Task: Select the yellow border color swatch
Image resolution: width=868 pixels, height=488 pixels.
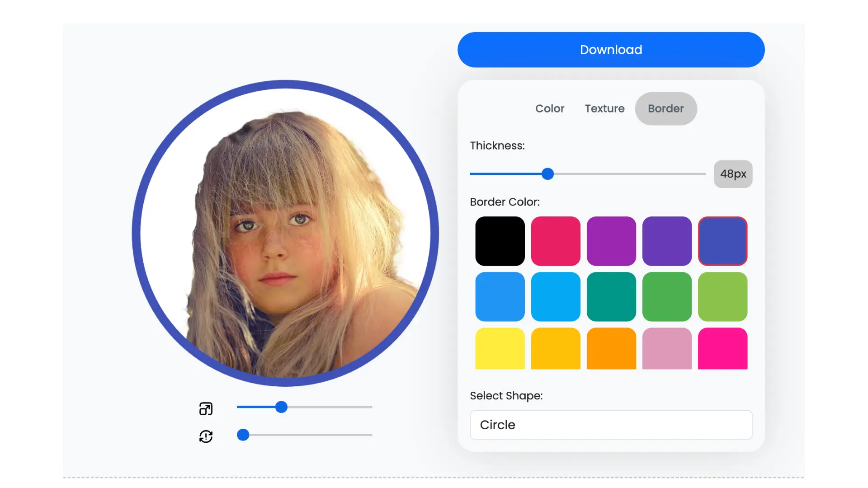Action: pos(500,348)
